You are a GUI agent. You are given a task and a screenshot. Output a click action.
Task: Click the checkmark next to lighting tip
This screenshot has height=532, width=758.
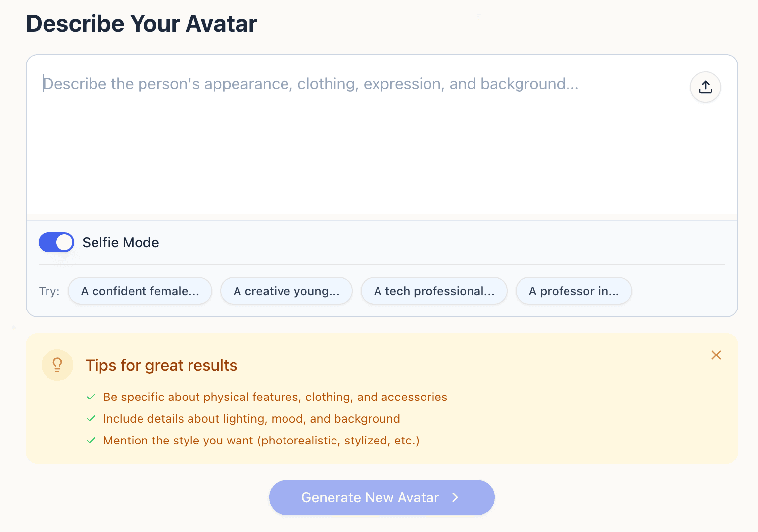pyautogui.click(x=92, y=418)
